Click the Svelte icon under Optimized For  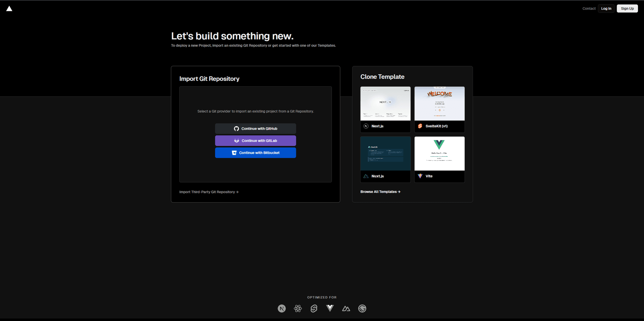[x=314, y=308]
